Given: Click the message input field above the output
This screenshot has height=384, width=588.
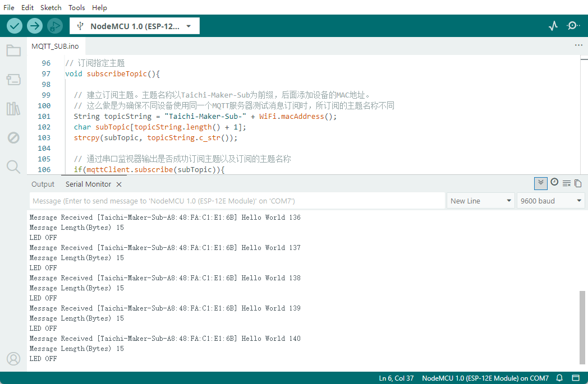Looking at the screenshot, I should 236,200.
